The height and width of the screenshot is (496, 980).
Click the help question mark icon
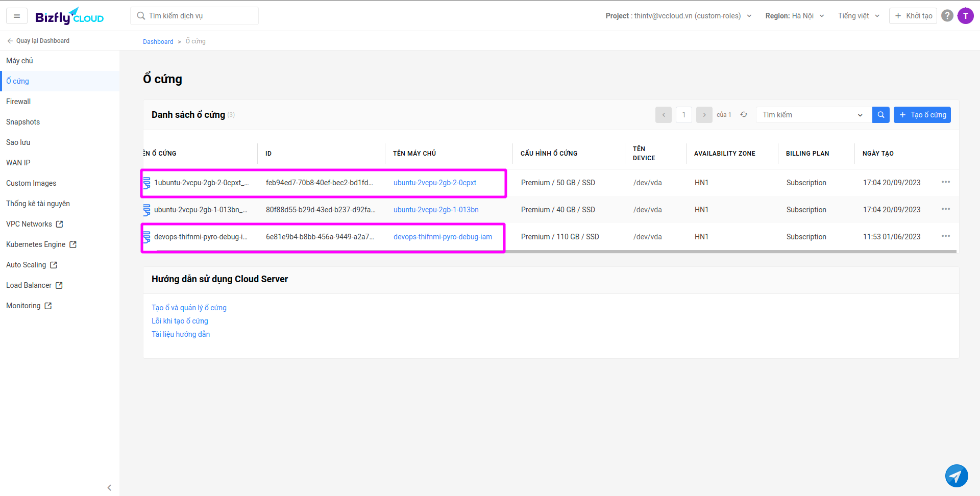[x=947, y=16]
